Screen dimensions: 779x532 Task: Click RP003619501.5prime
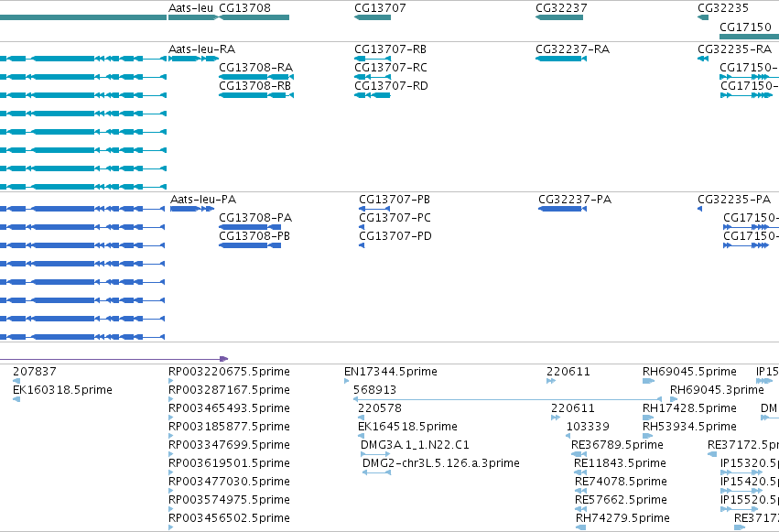[171, 472]
